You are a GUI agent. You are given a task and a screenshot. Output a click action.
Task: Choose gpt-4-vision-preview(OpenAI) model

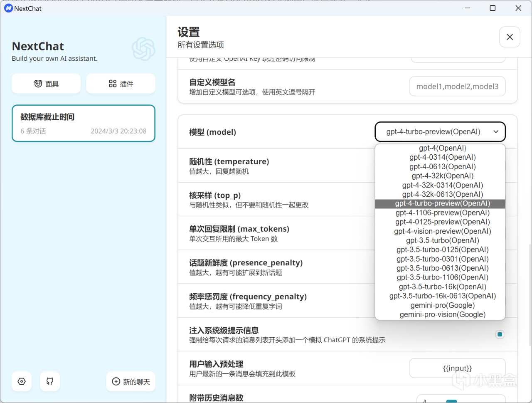tap(440, 231)
